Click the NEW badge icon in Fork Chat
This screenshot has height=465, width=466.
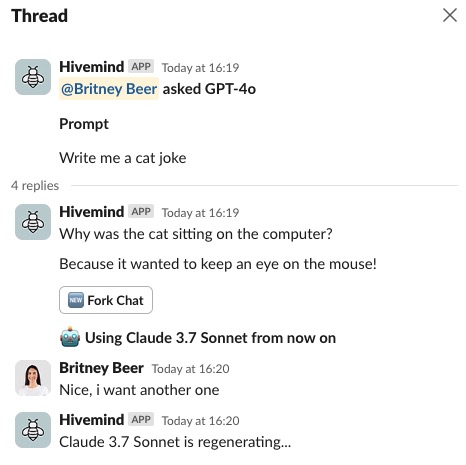click(76, 300)
